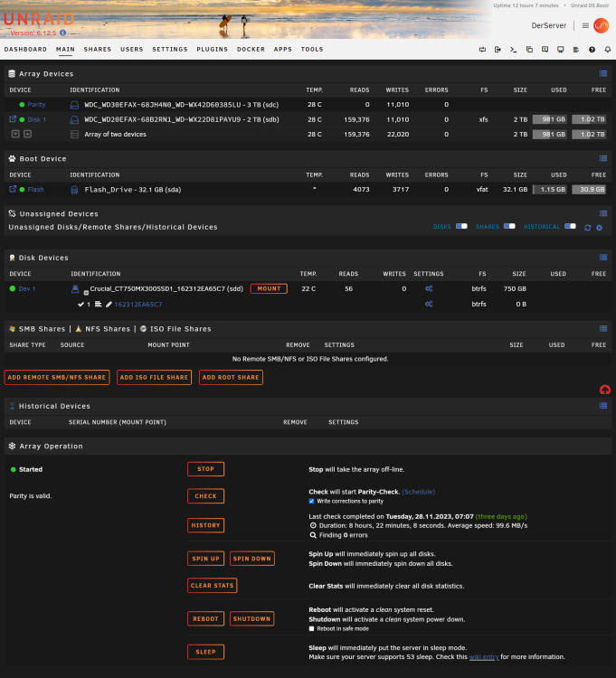Open the web terminal icon
Viewport: 616px width, 678px height.
click(514, 50)
